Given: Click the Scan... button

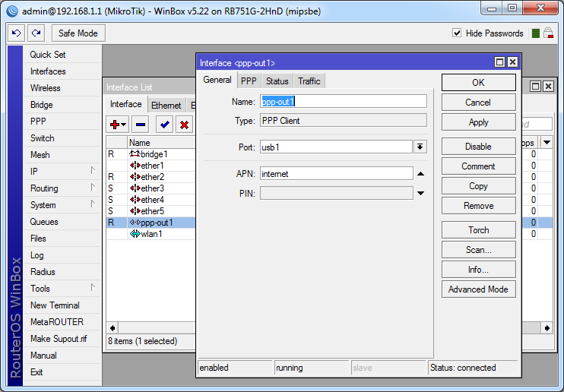Looking at the screenshot, I should 478,250.
